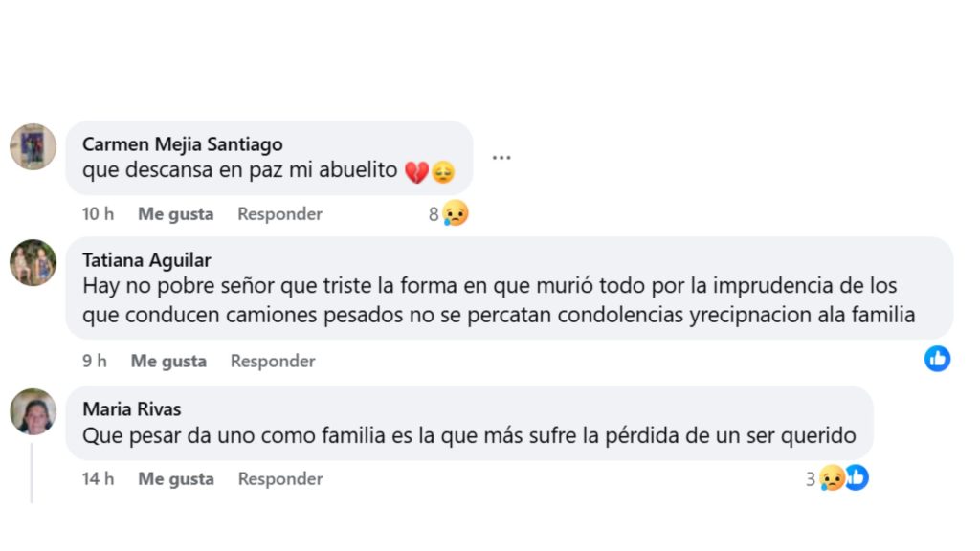Responder to Maria Rivas's comment

279,478
